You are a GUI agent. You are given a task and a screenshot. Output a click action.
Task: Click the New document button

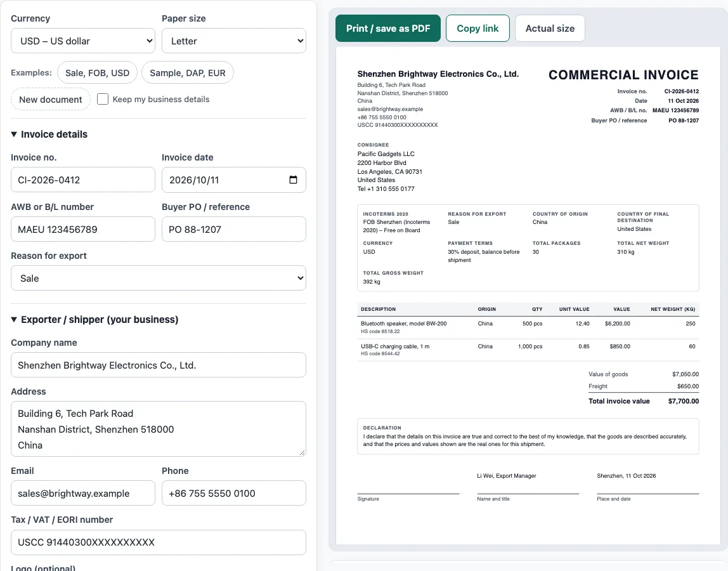pyautogui.click(x=51, y=100)
